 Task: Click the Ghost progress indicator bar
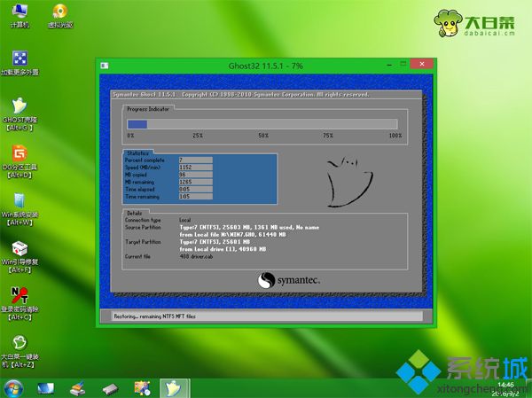tap(263, 124)
